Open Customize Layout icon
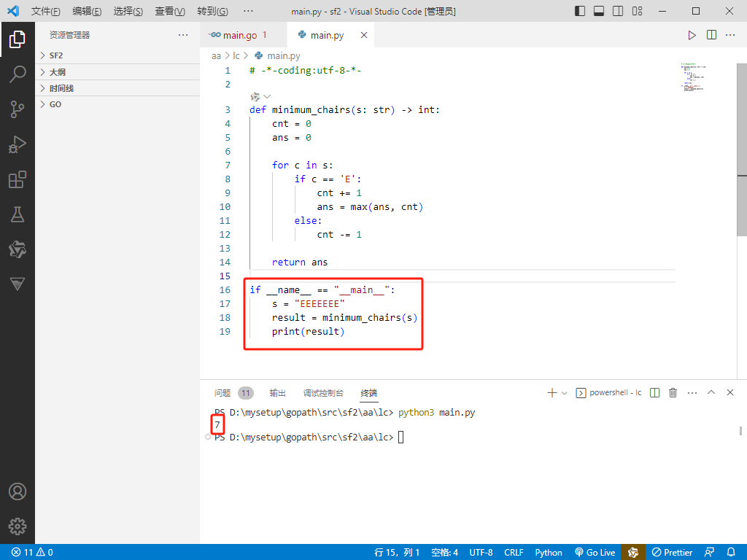 tap(637, 11)
